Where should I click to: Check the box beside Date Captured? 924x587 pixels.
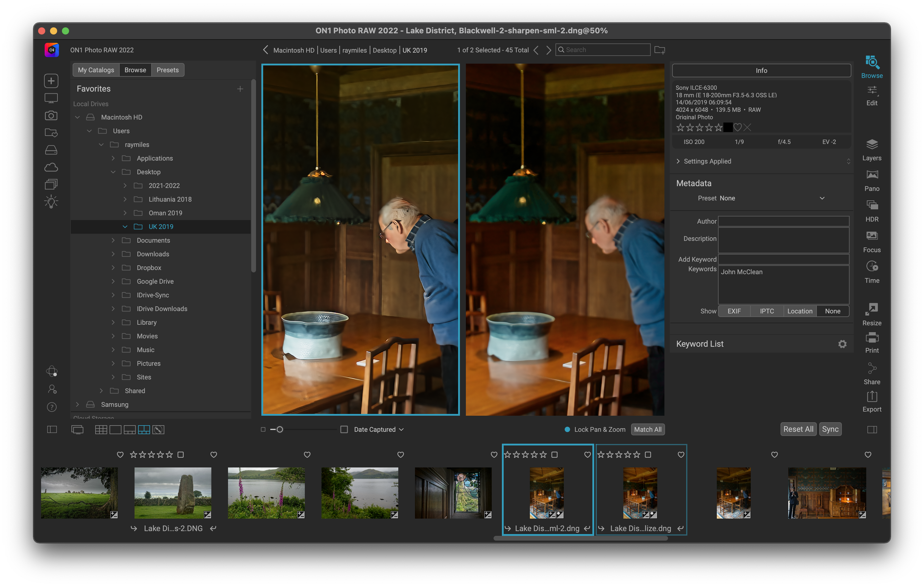tap(344, 429)
